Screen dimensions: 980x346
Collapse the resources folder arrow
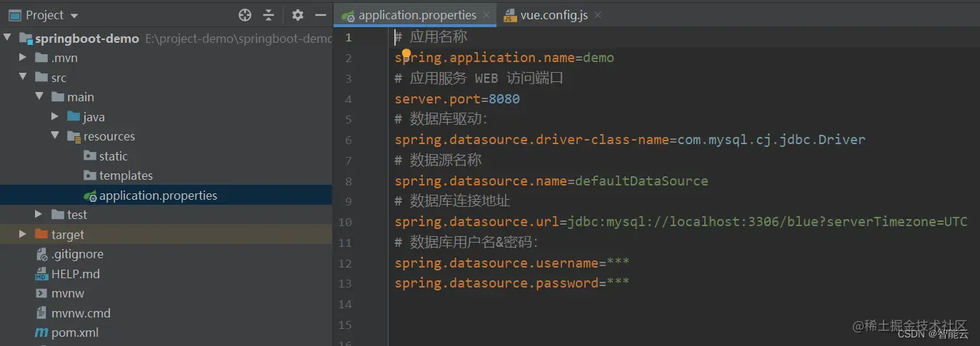coord(55,136)
